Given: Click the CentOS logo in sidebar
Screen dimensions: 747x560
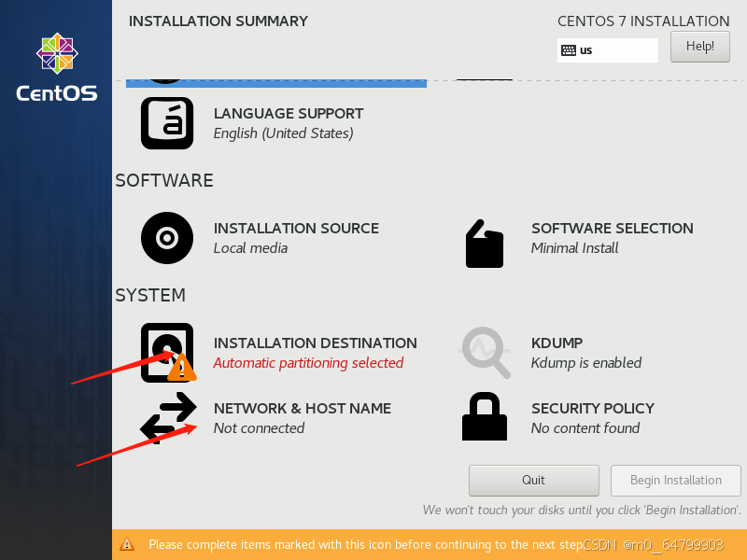Looking at the screenshot, I should [x=57, y=66].
